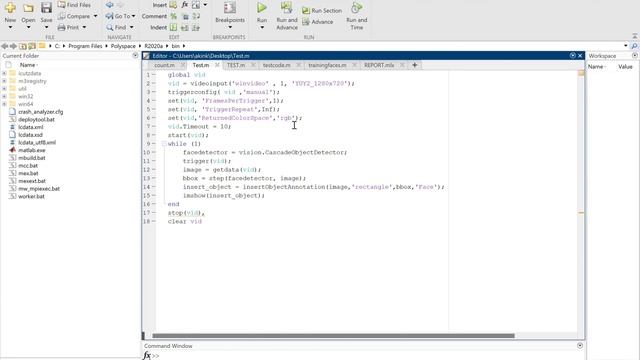The width and height of the screenshot is (640, 360).
Task: Open the Go To menu
Action: [x=120, y=16]
